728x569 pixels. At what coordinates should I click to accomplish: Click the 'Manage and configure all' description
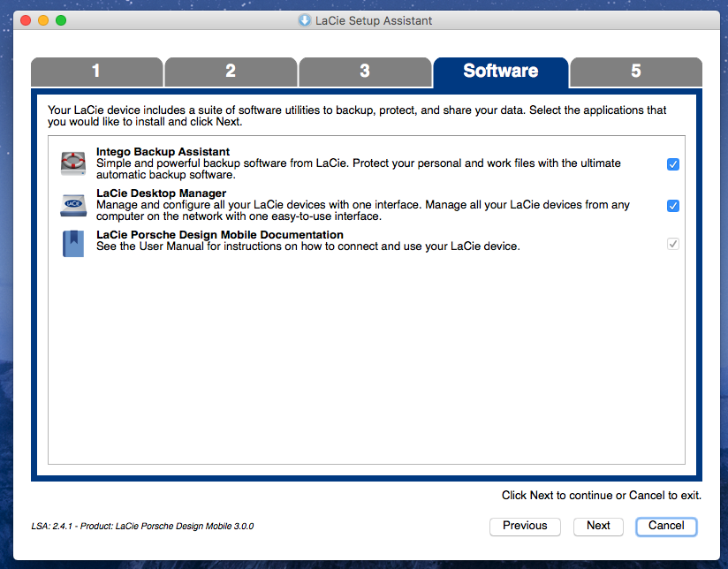[x=362, y=210]
